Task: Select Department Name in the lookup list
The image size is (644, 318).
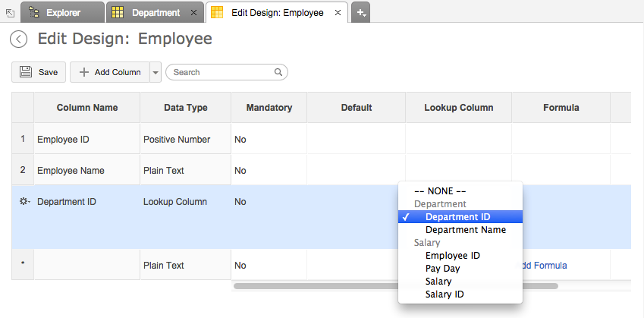Action: click(465, 230)
